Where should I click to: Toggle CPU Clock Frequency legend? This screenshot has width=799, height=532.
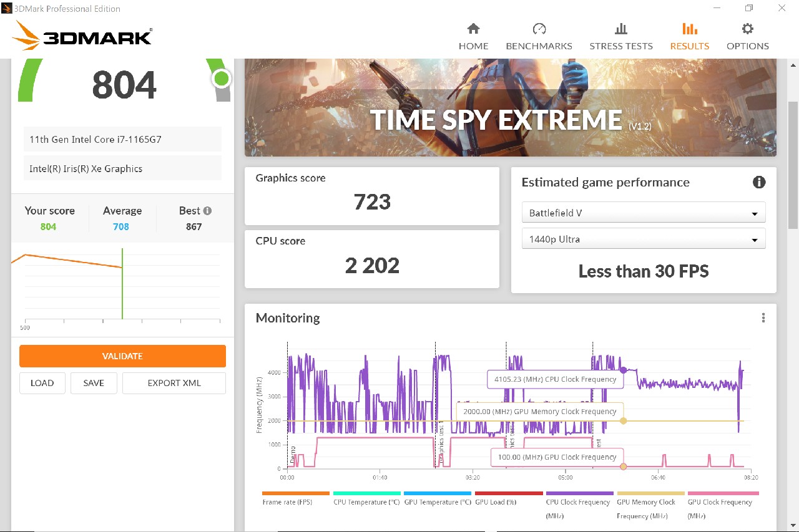point(579,505)
